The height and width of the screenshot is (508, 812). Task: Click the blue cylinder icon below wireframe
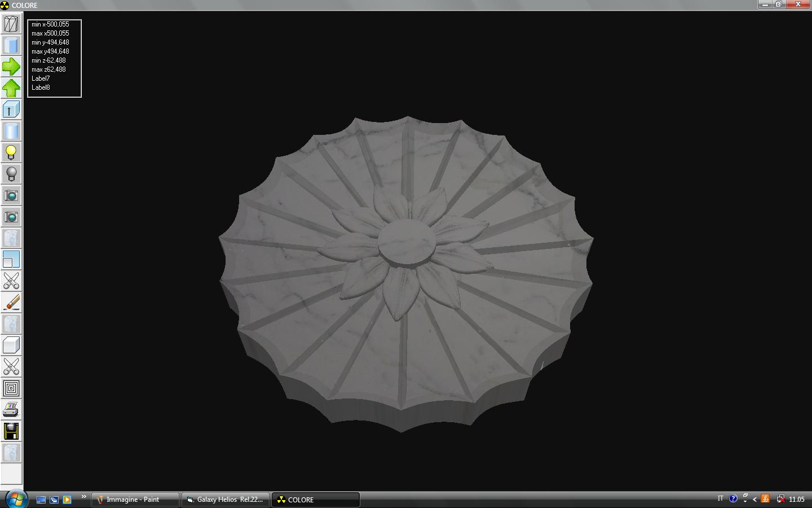click(x=11, y=45)
